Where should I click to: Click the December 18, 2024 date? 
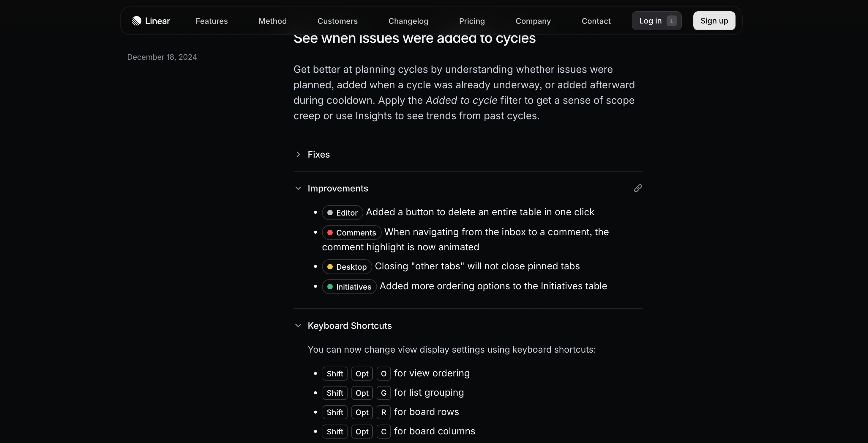[162, 57]
